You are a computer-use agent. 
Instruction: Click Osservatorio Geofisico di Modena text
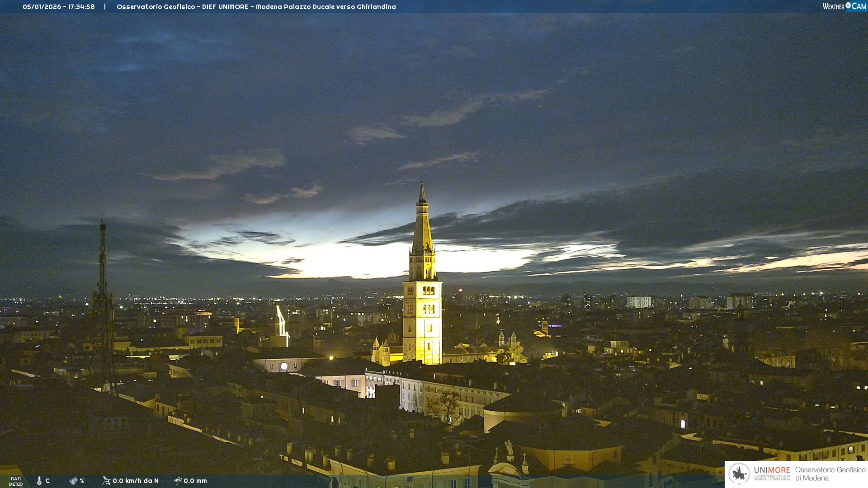tap(830, 474)
